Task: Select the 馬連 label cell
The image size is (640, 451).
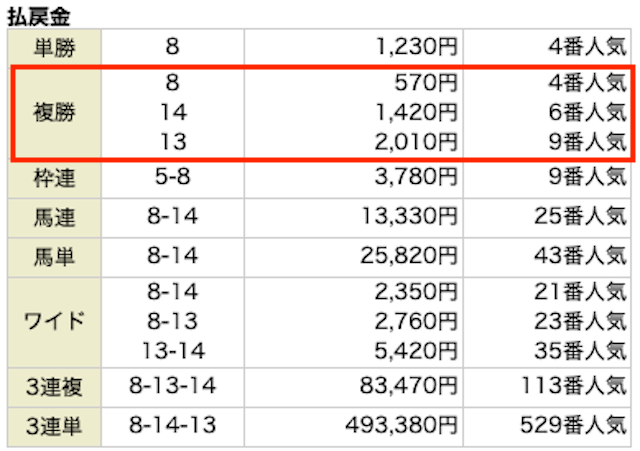Action: [54, 218]
